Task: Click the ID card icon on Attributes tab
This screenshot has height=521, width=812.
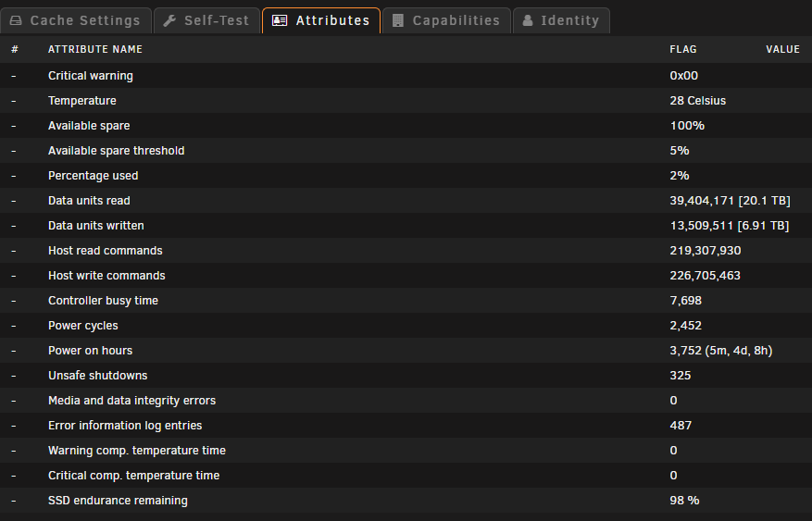Action: click(280, 20)
